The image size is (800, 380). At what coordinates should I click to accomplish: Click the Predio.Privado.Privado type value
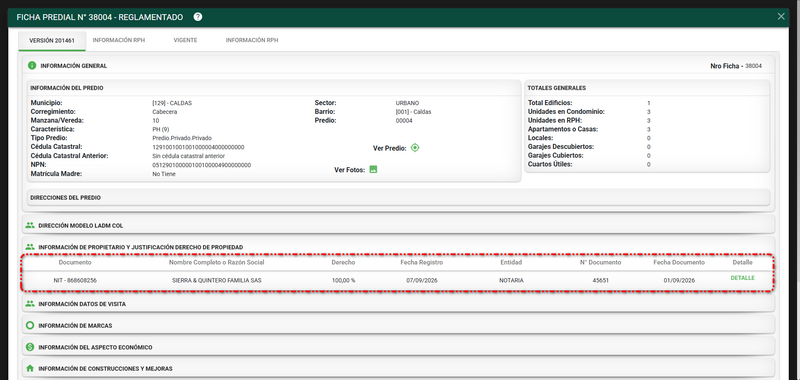(x=182, y=138)
